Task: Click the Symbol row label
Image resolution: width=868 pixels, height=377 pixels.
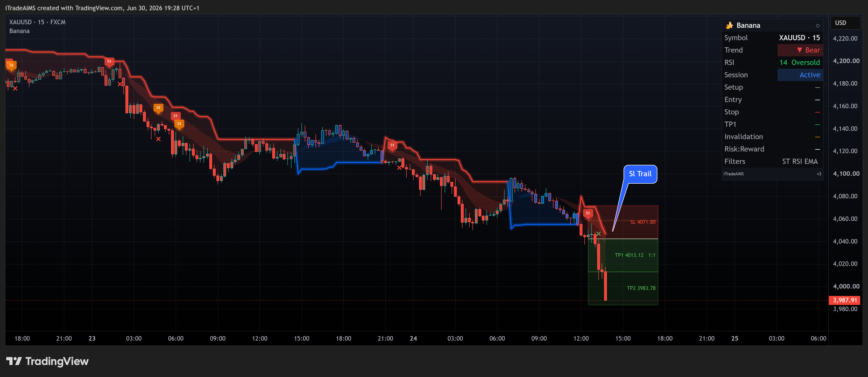Action: (x=736, y=38)
